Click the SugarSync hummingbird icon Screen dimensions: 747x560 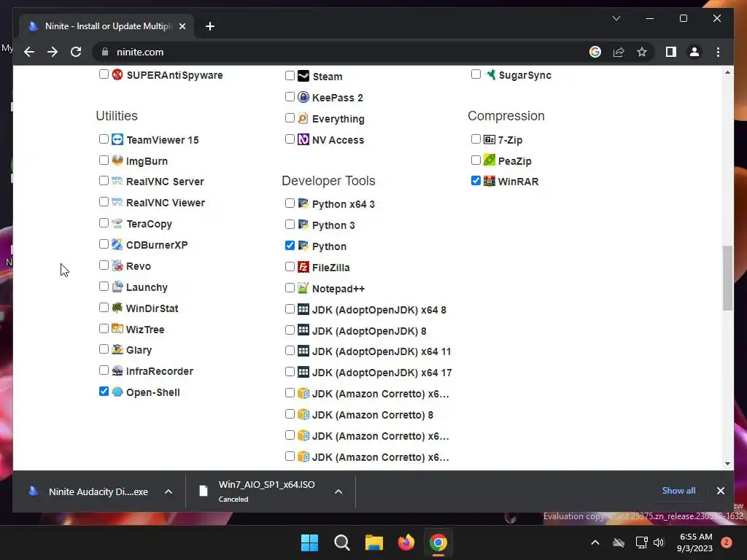(x=490, y=75)
